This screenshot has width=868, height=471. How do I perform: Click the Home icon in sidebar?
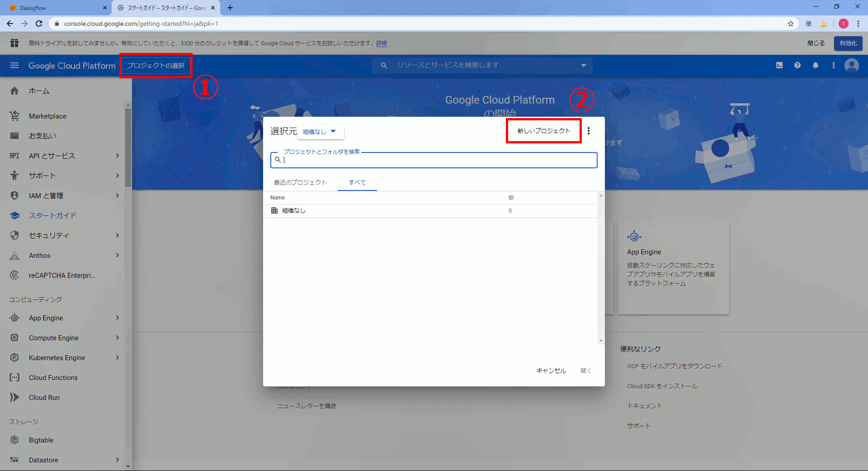14,91
